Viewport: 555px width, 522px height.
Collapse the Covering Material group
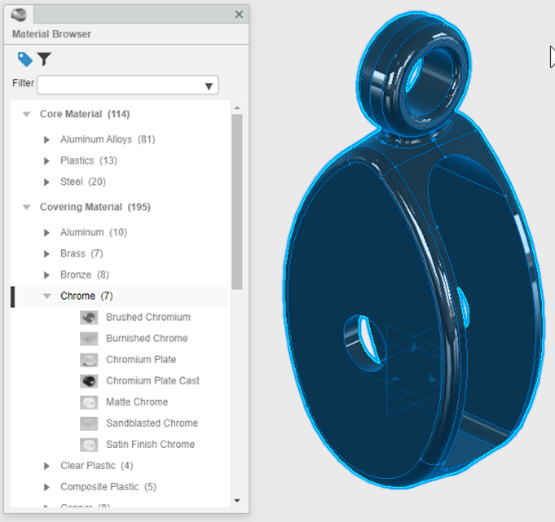(26, 207)
